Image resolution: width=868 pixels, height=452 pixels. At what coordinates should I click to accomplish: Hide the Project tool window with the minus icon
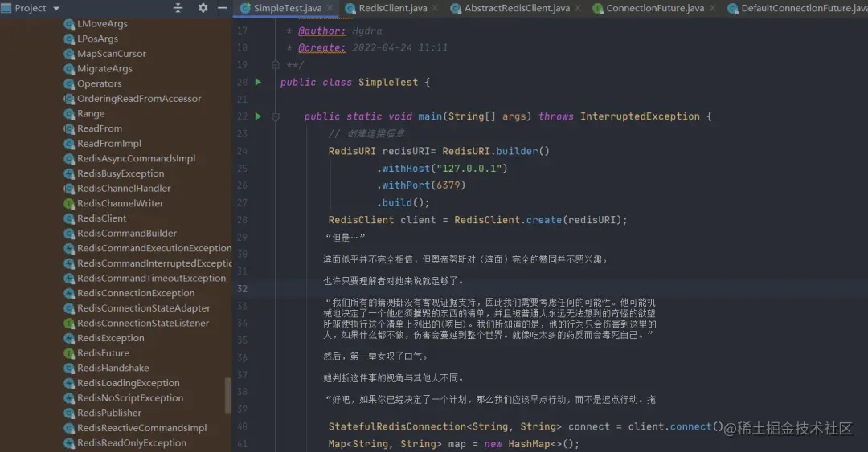point(222,8)
